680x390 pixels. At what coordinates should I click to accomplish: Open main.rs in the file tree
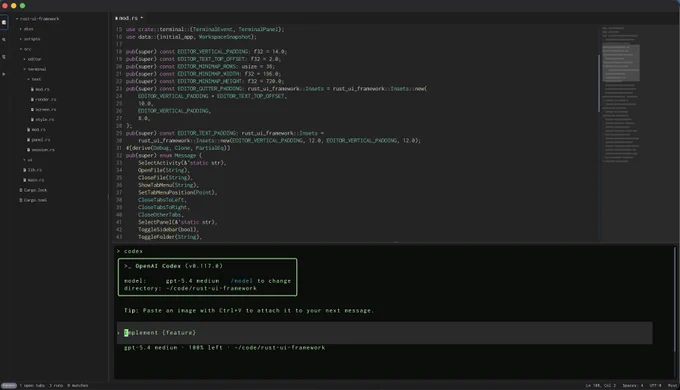point(36,180)
